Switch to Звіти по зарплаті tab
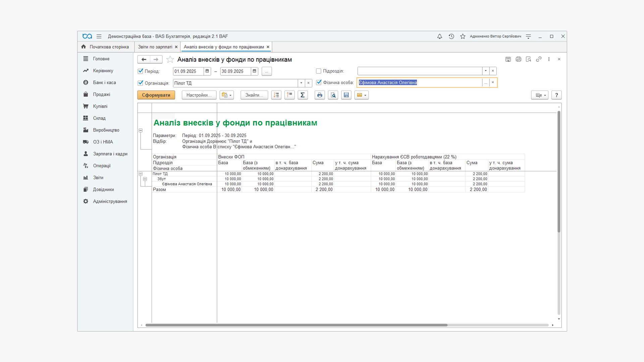Viewport: 644px width, 362px height. (x=155, y=47)
